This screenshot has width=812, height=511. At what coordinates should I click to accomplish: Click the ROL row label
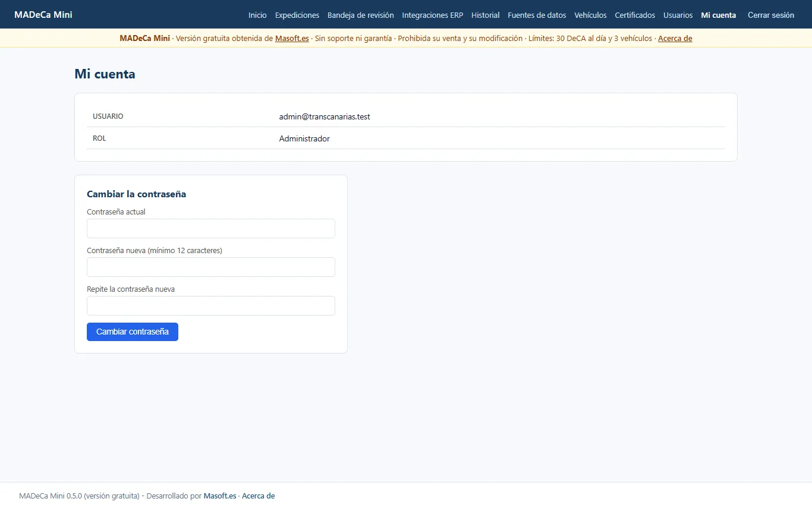pos(99,138)
